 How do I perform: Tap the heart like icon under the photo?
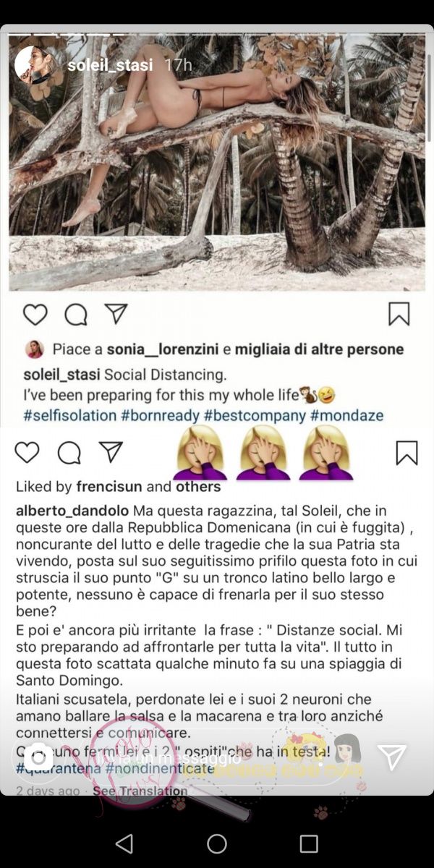coord(35,314)
